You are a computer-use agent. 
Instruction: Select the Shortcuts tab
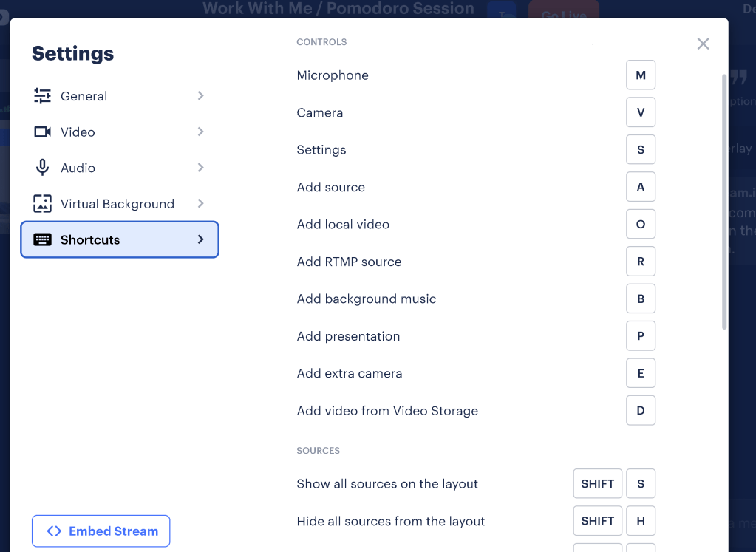coord(120,239)
